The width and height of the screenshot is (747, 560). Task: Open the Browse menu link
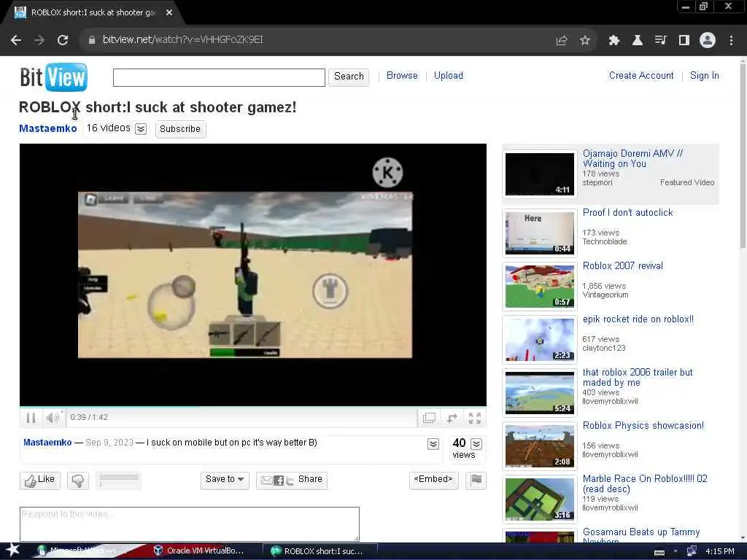pyautogui.click(x=402, y=76)
